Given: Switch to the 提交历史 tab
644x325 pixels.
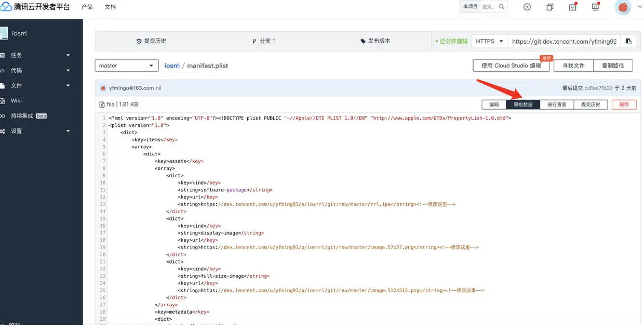Looking at the screenshot, I should 151,41.
